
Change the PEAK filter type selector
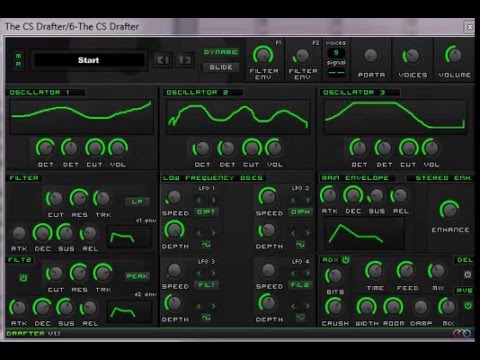pyautogui.click(x=137, y=276)
